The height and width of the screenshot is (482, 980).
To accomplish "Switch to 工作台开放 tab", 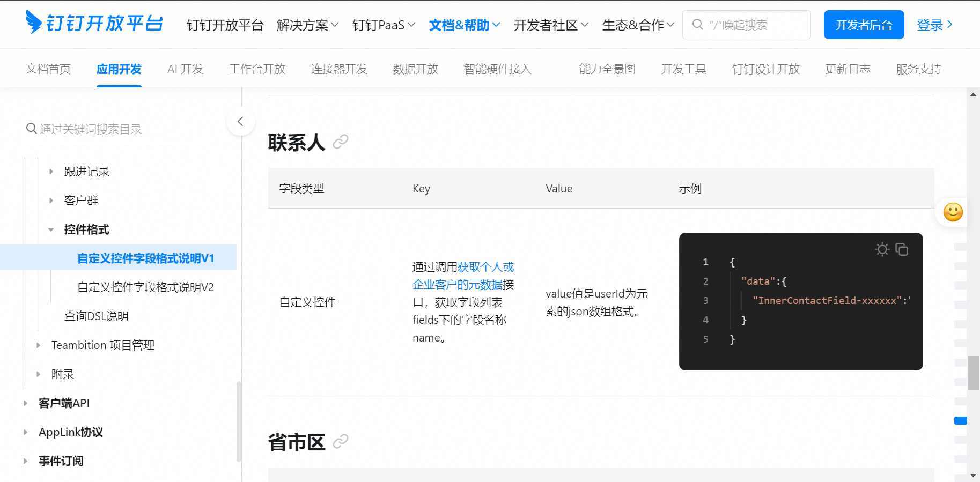I will 257,69.
